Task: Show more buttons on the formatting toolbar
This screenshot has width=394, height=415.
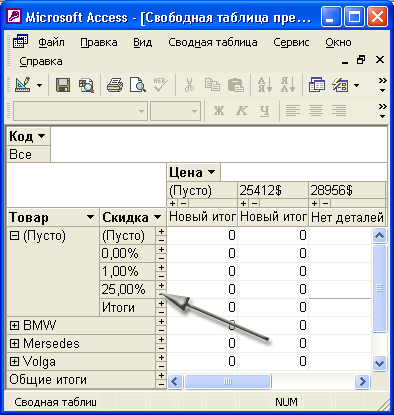Action: pyautogui.click(x=382, y=111)
